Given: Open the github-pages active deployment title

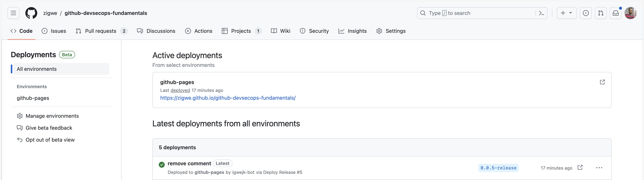Looking at the screenshot, I should pyautogui.click(x=177, y=82).
